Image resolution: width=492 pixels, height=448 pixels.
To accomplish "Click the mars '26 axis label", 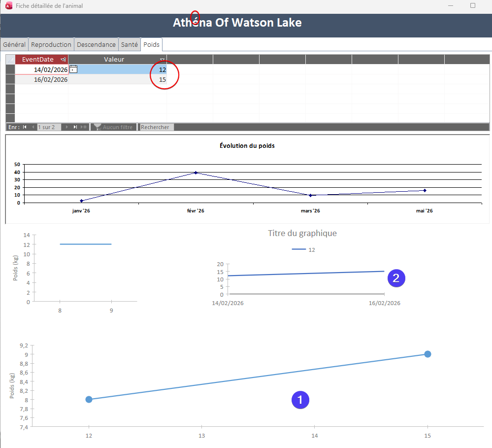I will (310, 210).
